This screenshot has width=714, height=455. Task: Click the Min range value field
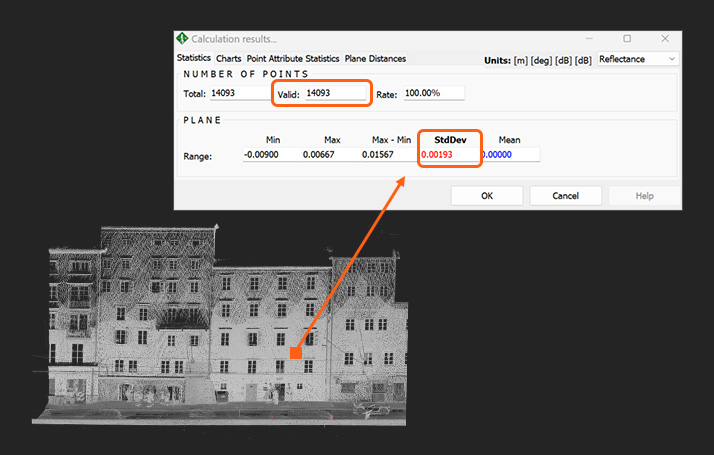pyautogui.click(x=272, y=154)
